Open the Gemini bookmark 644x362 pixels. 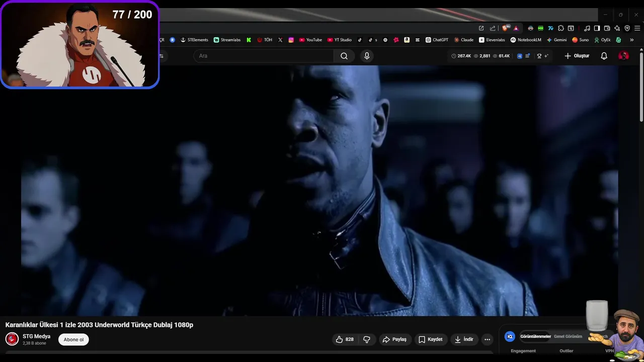pyautogui.click(x=556, y=40)
